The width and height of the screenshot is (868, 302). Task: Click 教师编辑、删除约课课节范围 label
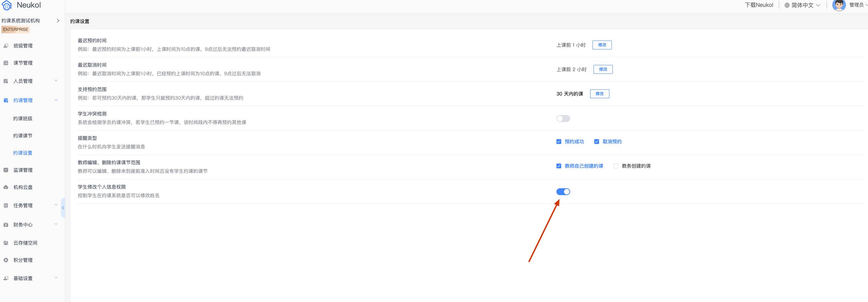109,163
